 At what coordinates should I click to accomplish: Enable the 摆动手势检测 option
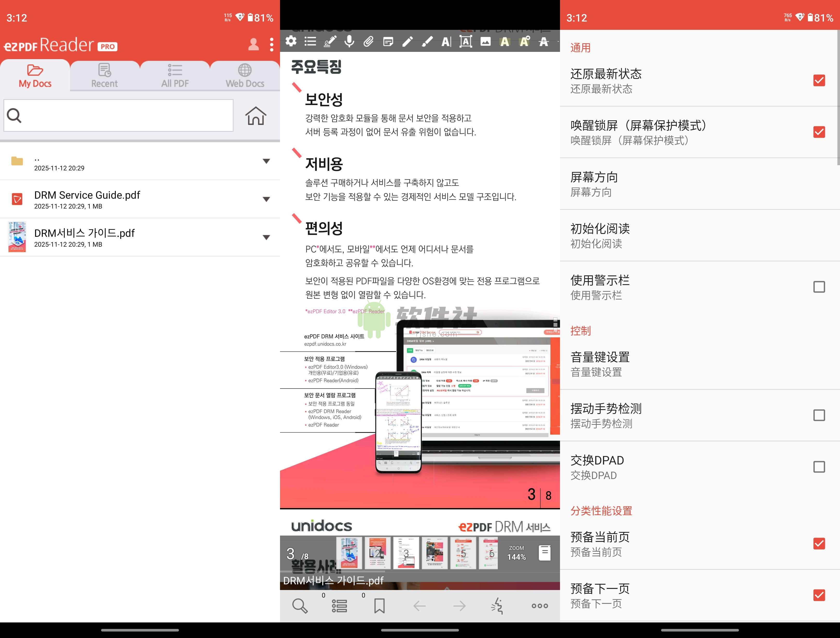819,415
